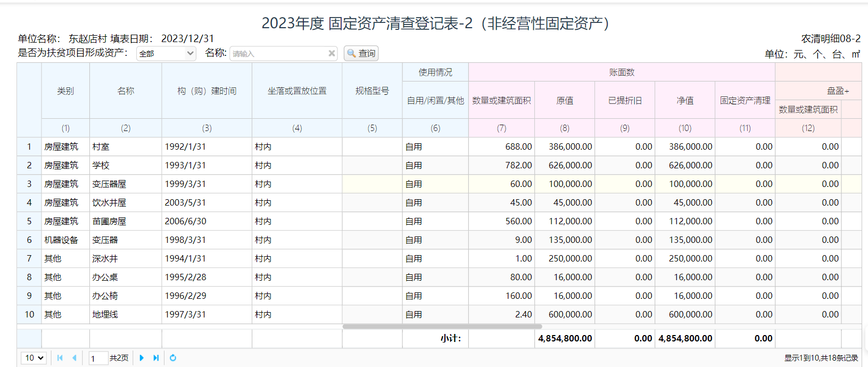Click the 自用/闲置/其他 column header
The height and width of the screenshot is (367, 868).
pos(435,100)
